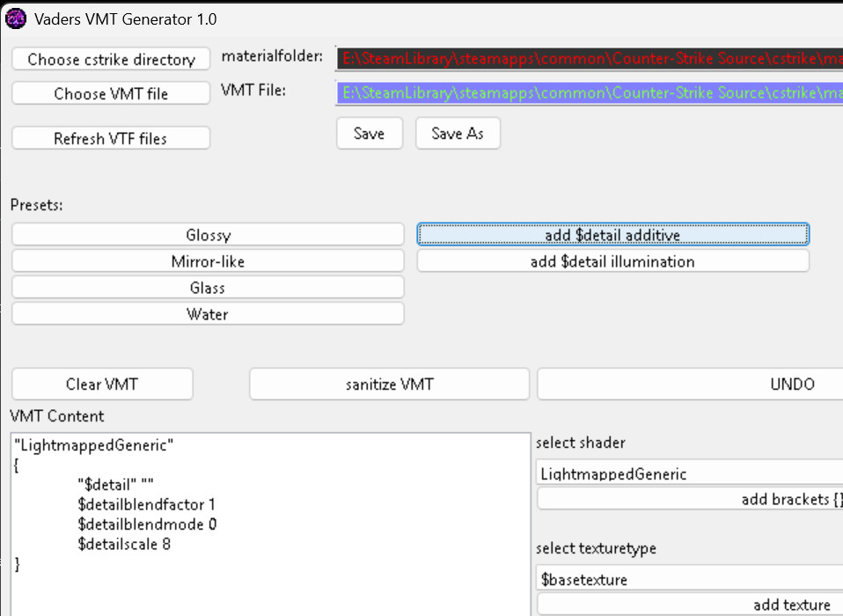Click the Vaders VMT Generator 1.0 title
The width and height of the screenshot is (843, 616).
pyautogui.click(x=125, y=18)
